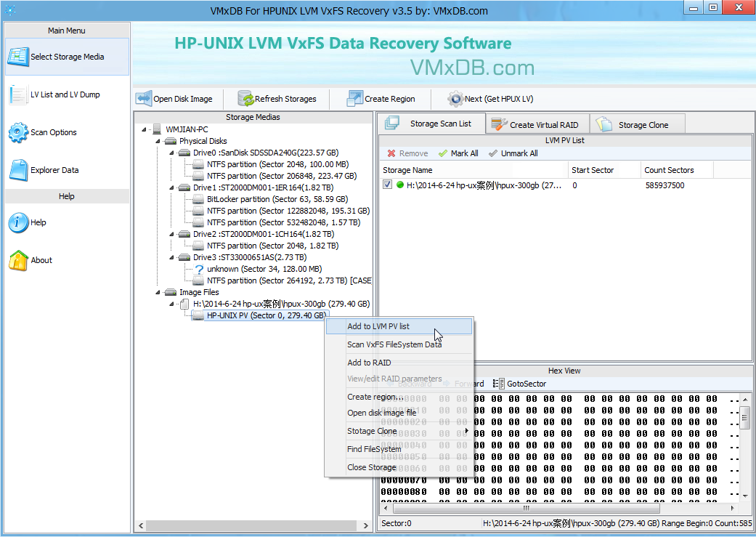Click the hpux-300gb image file icon
Image resolution: width=756 pixels, height=537 pixels.
click(184, 304)
